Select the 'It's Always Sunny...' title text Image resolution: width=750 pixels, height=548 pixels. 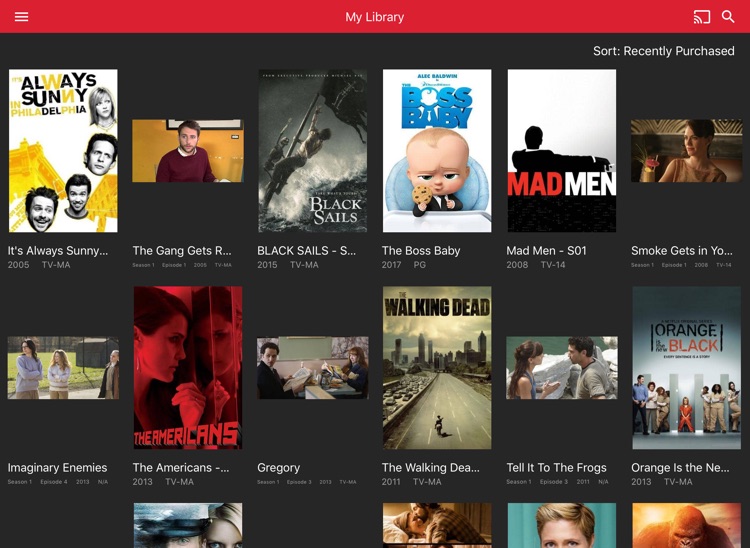58,251
